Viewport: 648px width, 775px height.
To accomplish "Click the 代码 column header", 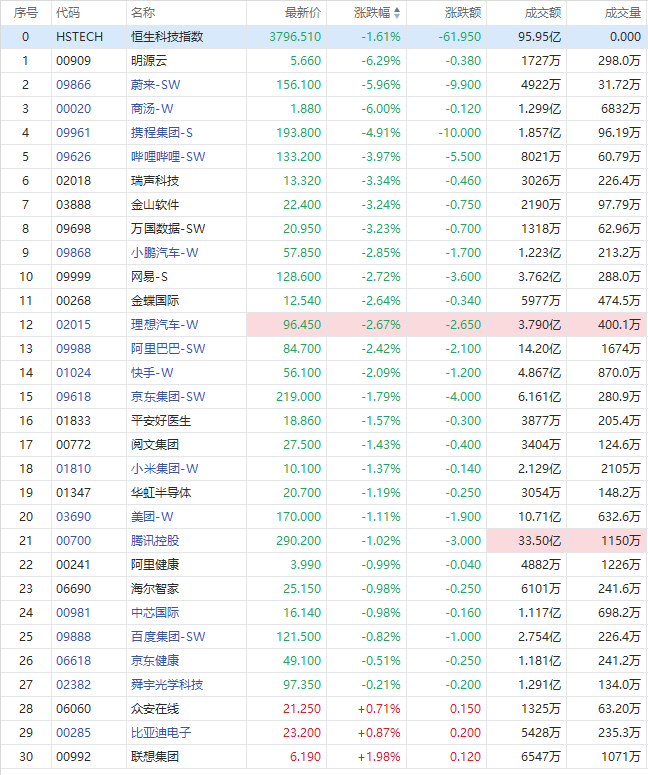I will tap(68, 13).
